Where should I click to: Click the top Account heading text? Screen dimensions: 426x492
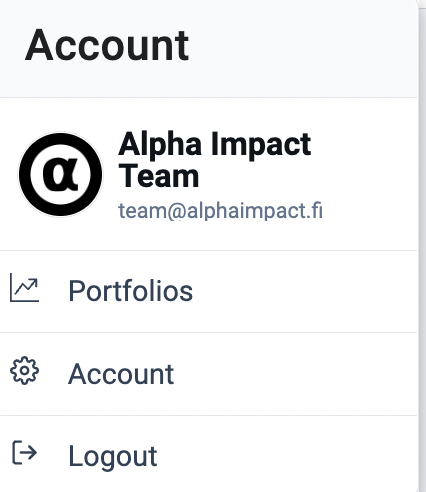pyautogui.click(x=107, y=45)
